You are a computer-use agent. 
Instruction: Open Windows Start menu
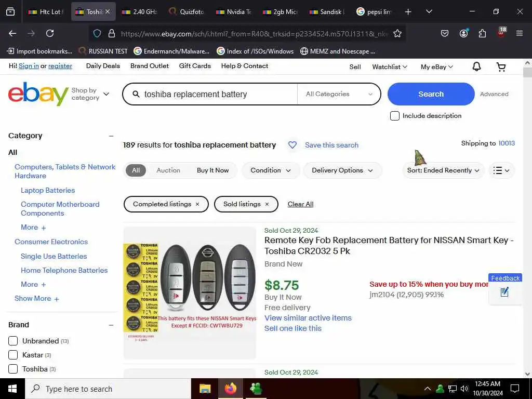tap(12, 389)
